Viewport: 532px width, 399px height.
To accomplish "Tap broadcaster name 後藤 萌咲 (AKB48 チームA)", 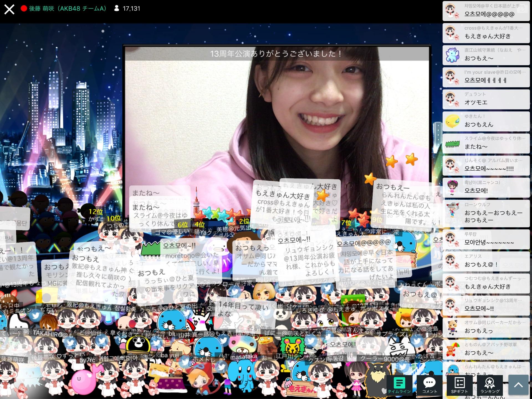I will (x=68, y=9).
